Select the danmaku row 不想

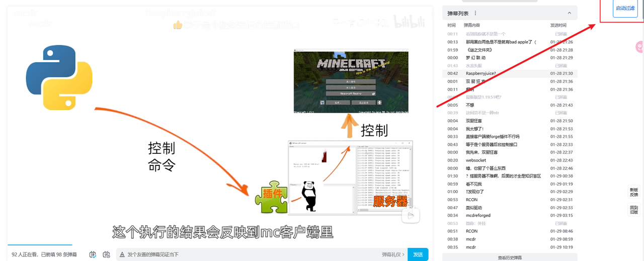point(510,105)
